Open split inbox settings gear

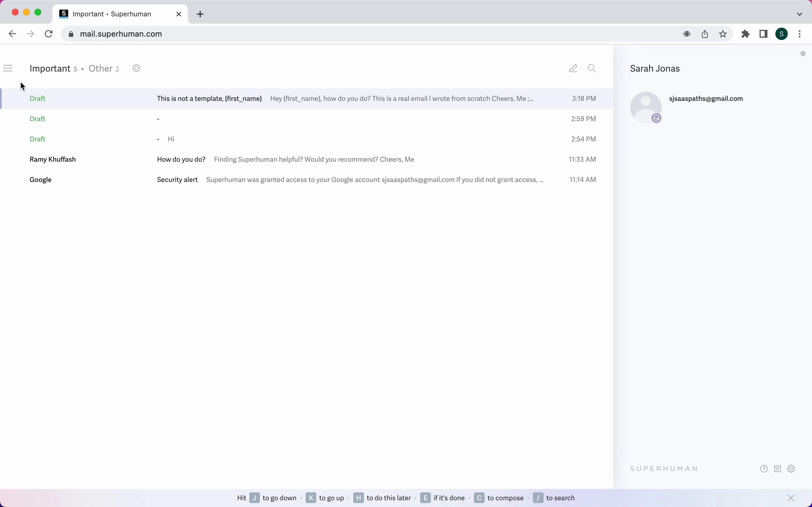tap(136, 68)
